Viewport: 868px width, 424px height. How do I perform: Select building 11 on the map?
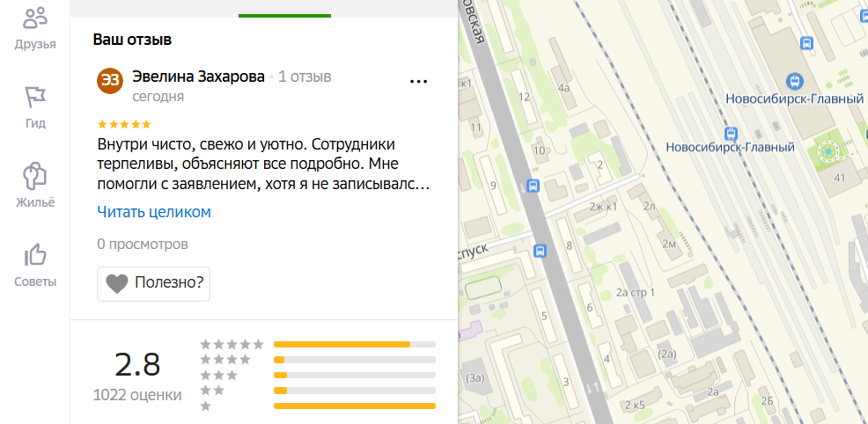475,128
